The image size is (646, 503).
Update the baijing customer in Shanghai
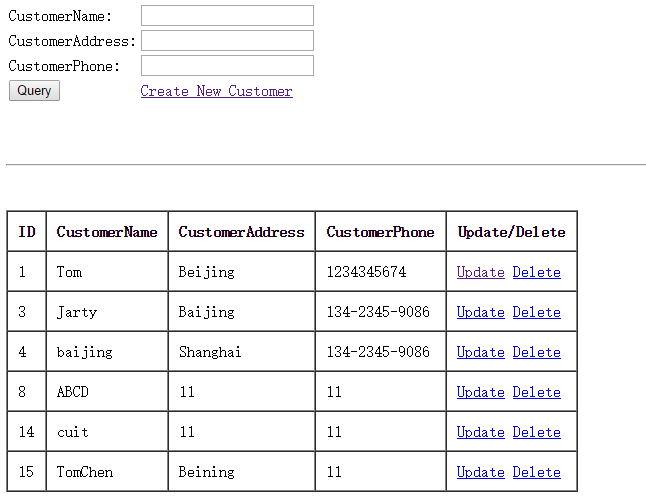click(480, 352)
